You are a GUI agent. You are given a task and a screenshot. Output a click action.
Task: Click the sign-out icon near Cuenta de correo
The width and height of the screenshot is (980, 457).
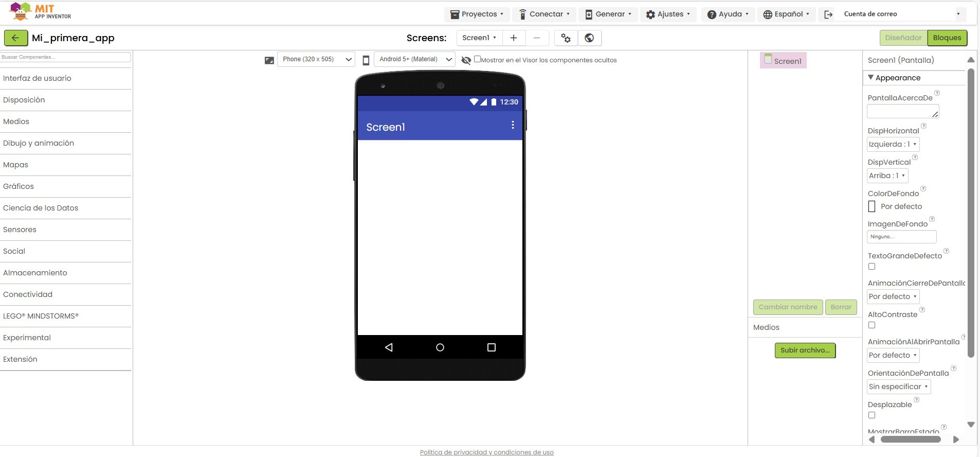(x=828, y=14)
